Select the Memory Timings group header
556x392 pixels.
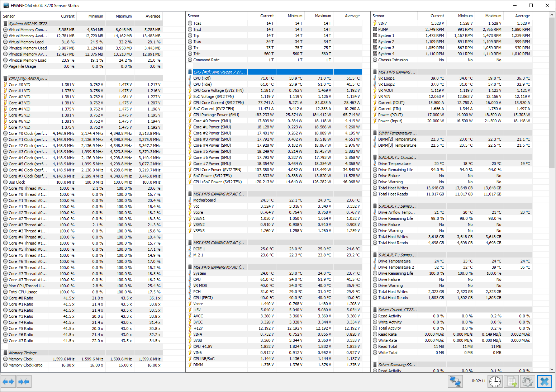coord(83,353)
